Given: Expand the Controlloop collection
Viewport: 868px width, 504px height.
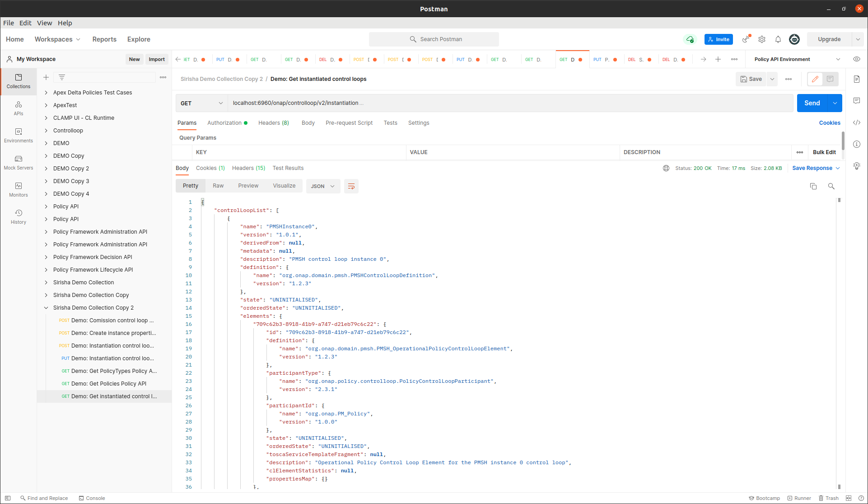Looking at the screenshot, I should [x=46, y=131].
